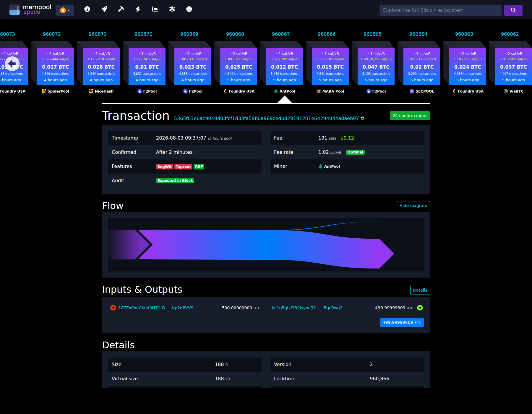Click the Locktime value 960,866
532x414 pixels.
coord(379,379)
